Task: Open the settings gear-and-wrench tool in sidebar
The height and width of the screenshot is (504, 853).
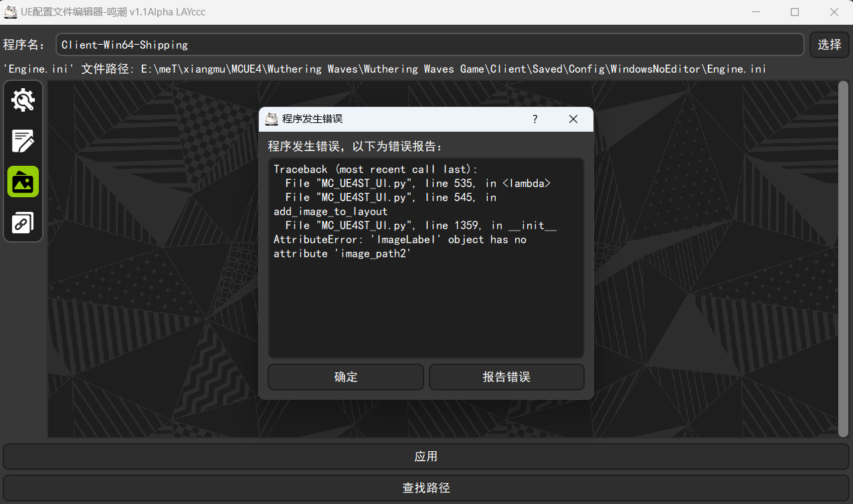Action: coord(23,100)
